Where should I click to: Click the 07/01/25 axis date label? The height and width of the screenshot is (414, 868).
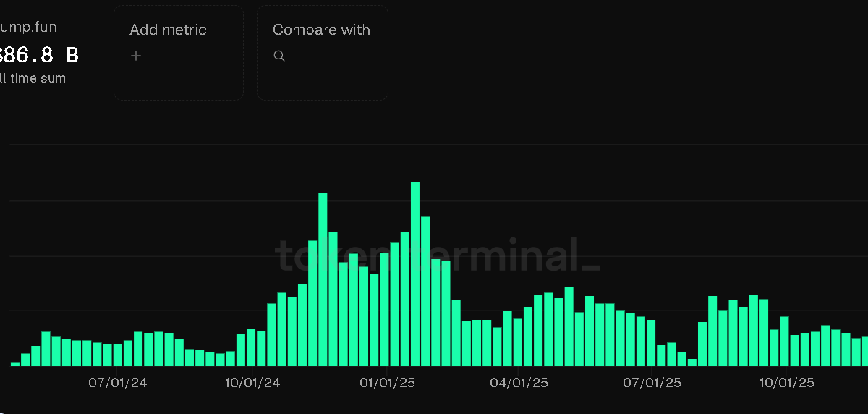[652, 382]
